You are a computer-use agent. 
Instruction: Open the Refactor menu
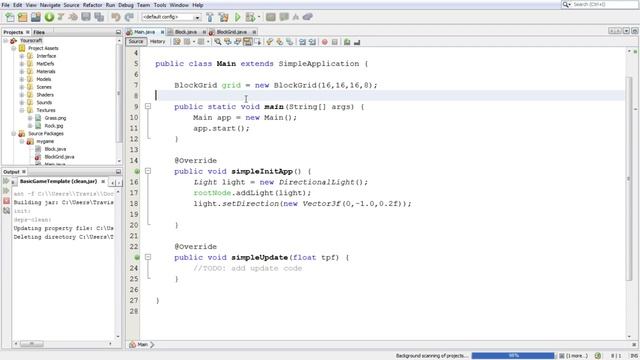tap(93, 5)
